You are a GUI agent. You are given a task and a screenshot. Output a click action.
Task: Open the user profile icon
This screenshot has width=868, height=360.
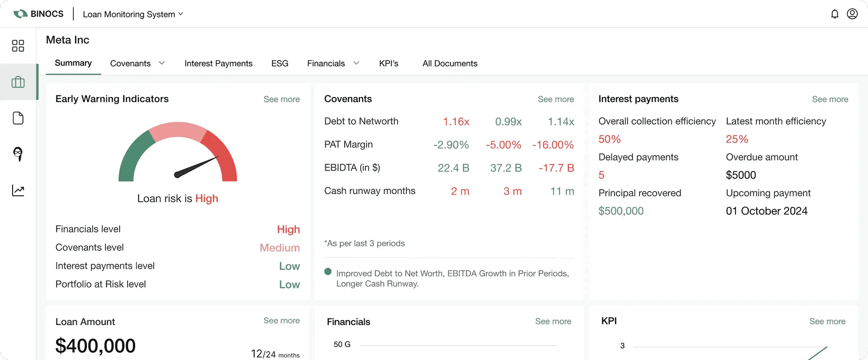852,14
